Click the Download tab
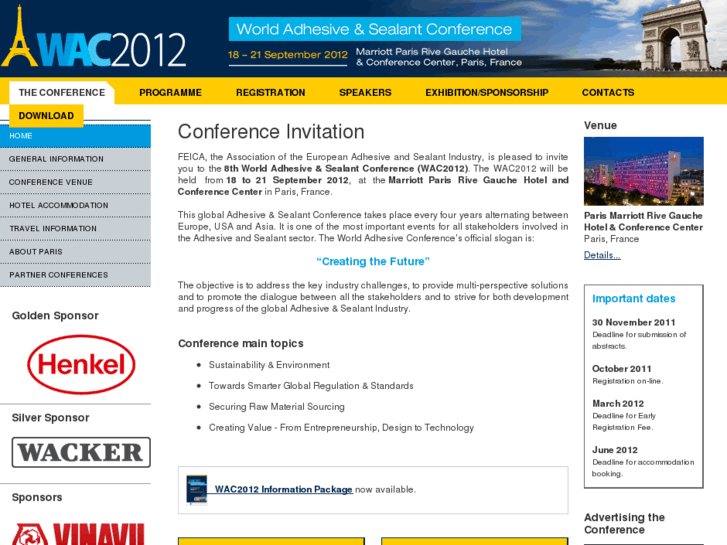This screenshot has height=545, width=727. [x=46, y=115]
